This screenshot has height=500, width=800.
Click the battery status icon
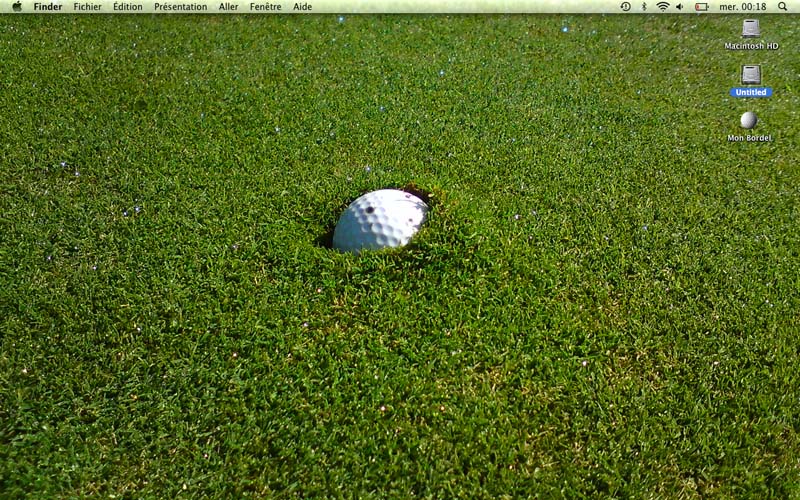[x=702, y=7]
